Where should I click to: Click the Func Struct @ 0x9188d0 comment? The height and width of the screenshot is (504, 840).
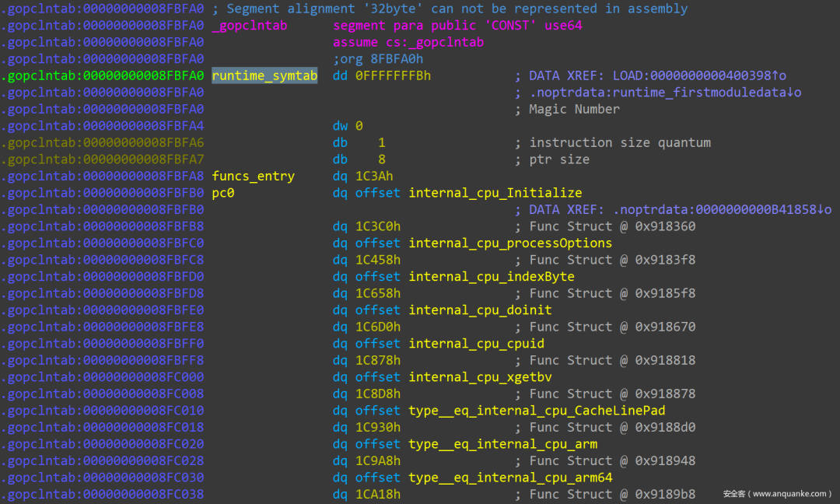[x=612, y=428]
